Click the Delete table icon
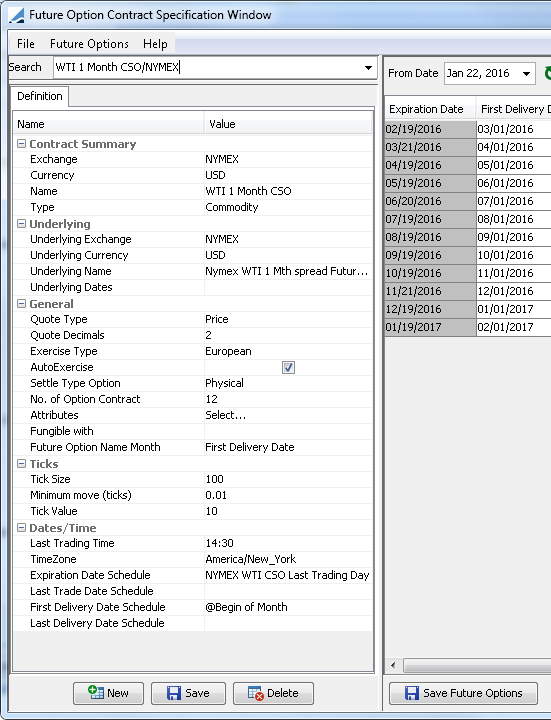Viewport: 551px width, 720px height. (255, 693)
